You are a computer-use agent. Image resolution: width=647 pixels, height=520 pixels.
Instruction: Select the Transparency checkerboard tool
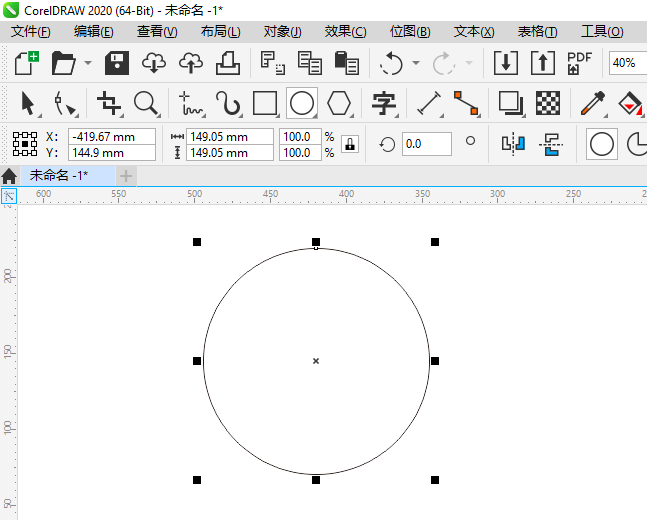(x=548, y=103)
